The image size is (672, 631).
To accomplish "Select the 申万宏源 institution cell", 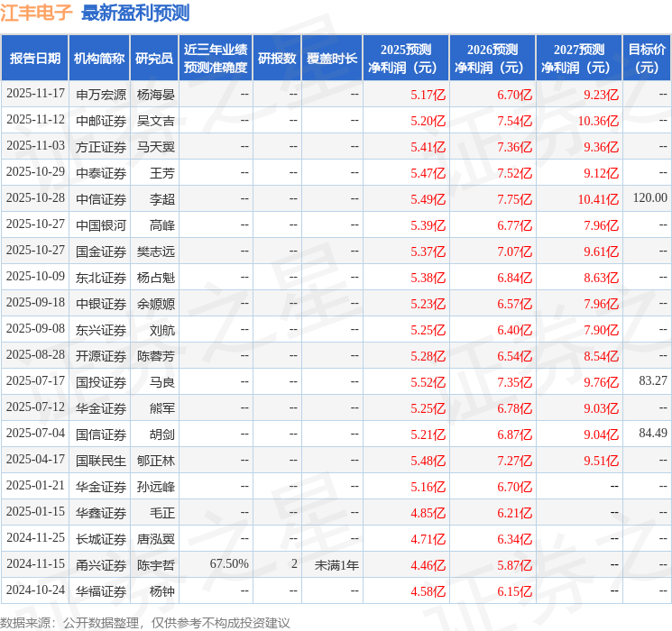I will pos(101,95).
